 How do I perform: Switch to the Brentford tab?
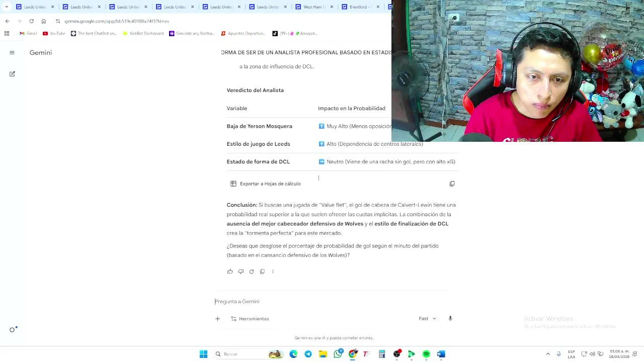coord(360,7)
